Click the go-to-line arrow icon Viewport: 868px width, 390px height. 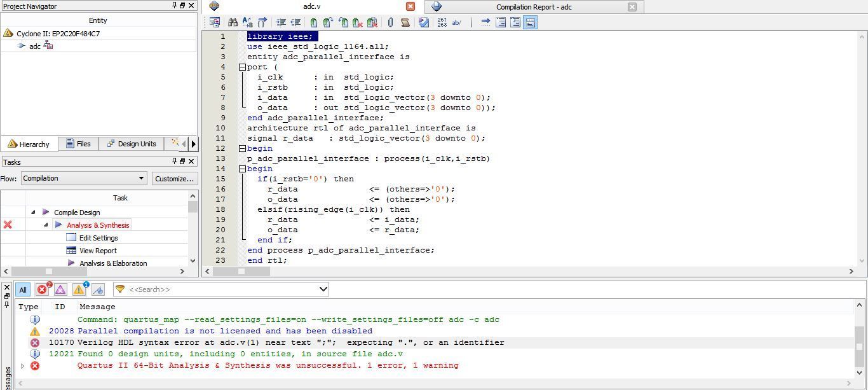[x=485, y=22]
